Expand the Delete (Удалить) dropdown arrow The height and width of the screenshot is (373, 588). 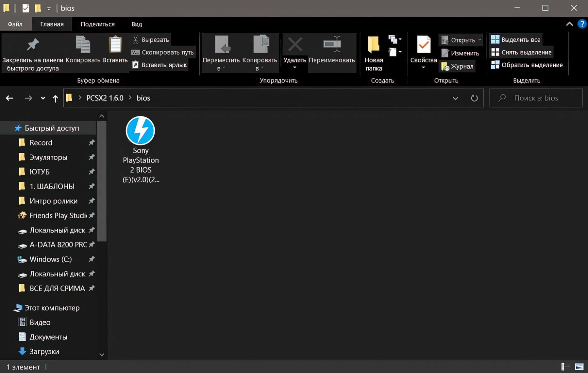click(295, 68)
